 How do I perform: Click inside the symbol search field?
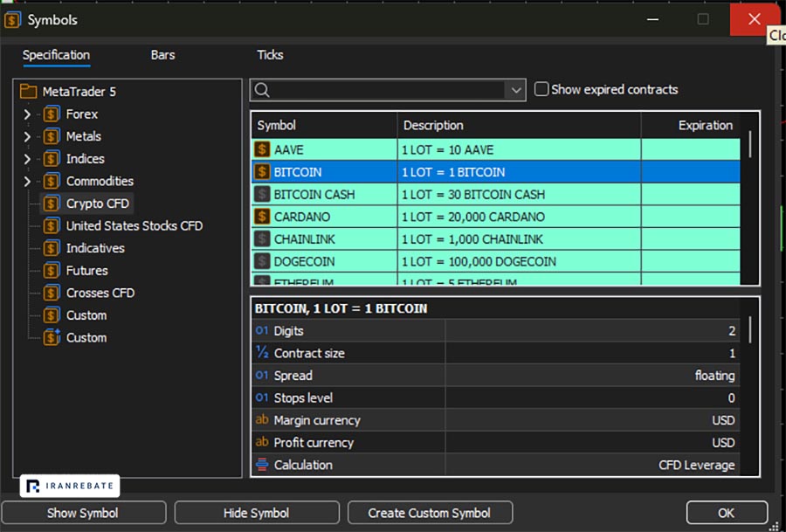tap(388, 91)
